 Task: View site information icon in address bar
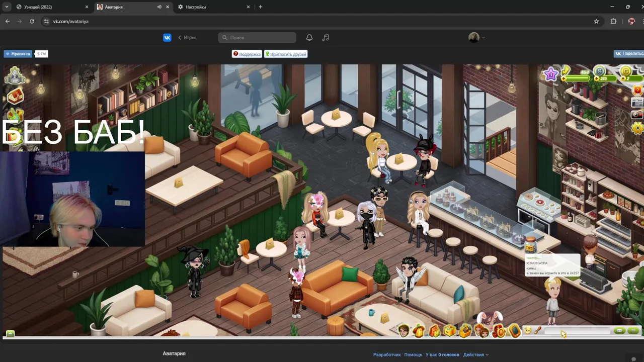pos(46,21)
